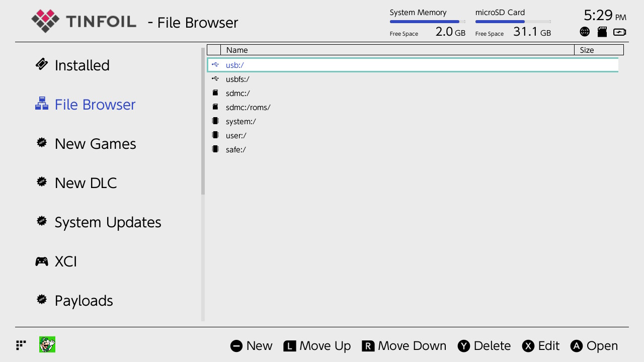Click the System Memory usage bar

pos(427,22)
